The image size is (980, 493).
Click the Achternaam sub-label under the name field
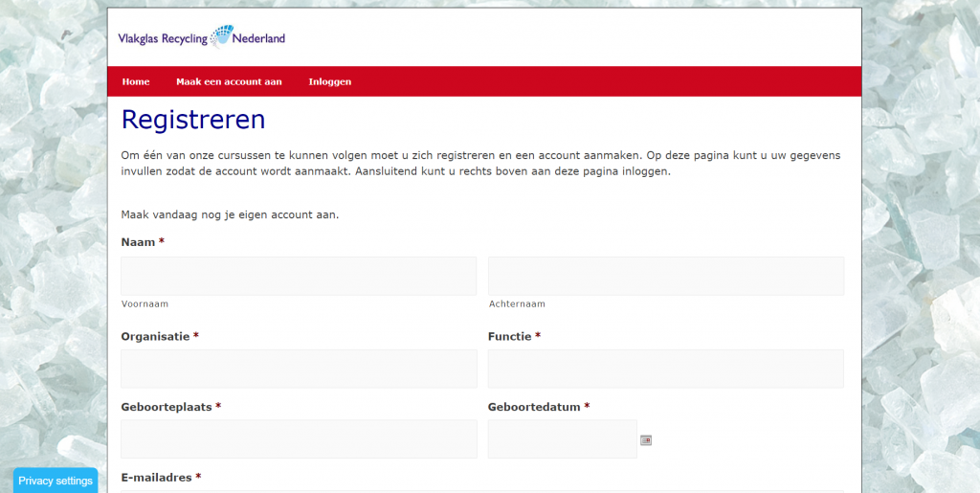click(x=517, y=303)
